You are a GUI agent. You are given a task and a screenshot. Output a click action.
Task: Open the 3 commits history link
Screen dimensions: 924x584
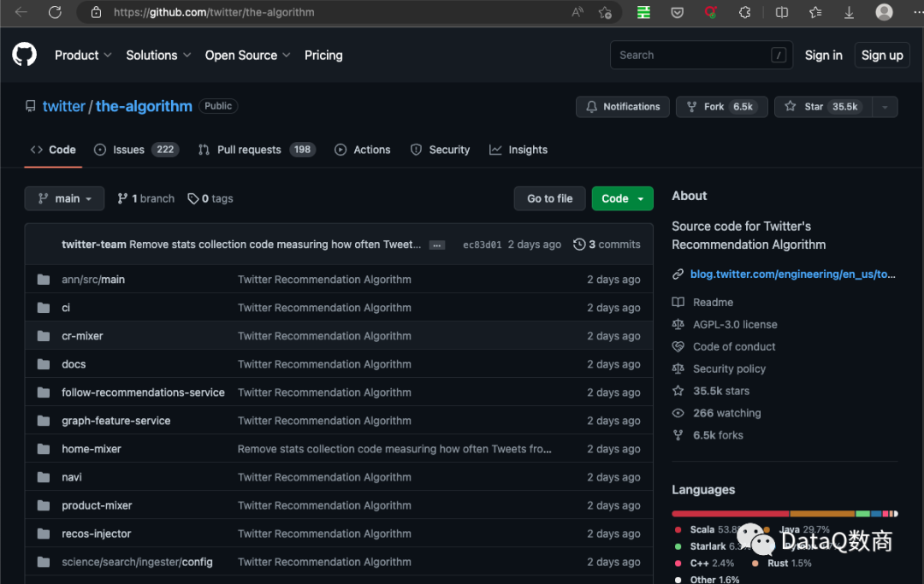(x=607, y=245)
